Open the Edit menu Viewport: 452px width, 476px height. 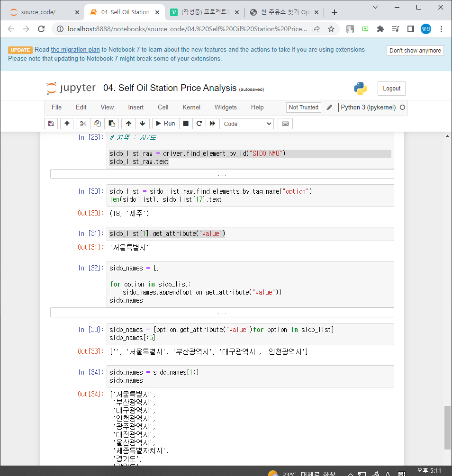[81, 107]
